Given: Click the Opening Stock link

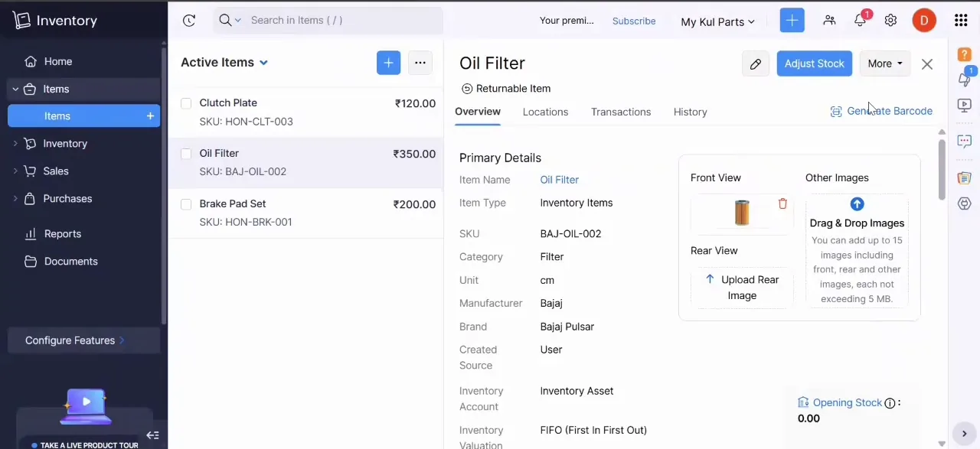Looking at the screenshot, I should [x=848, y=403].
